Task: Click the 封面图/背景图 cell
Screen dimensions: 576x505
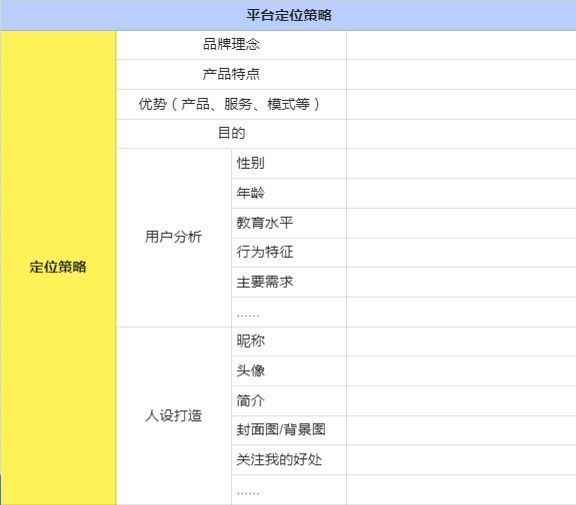Action: 289,430
